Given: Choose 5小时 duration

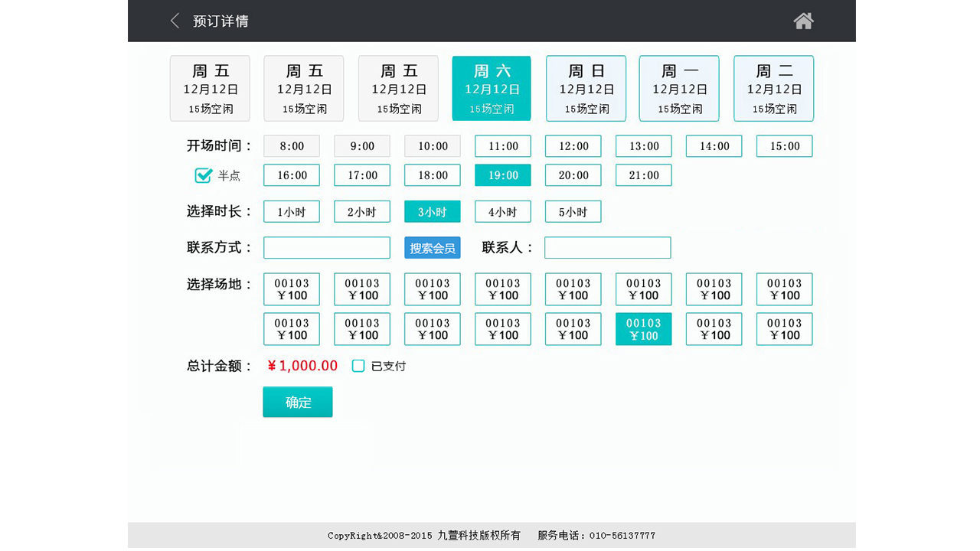Looking at the screenshot, I should pyautogui.click(x=573, y=211).
